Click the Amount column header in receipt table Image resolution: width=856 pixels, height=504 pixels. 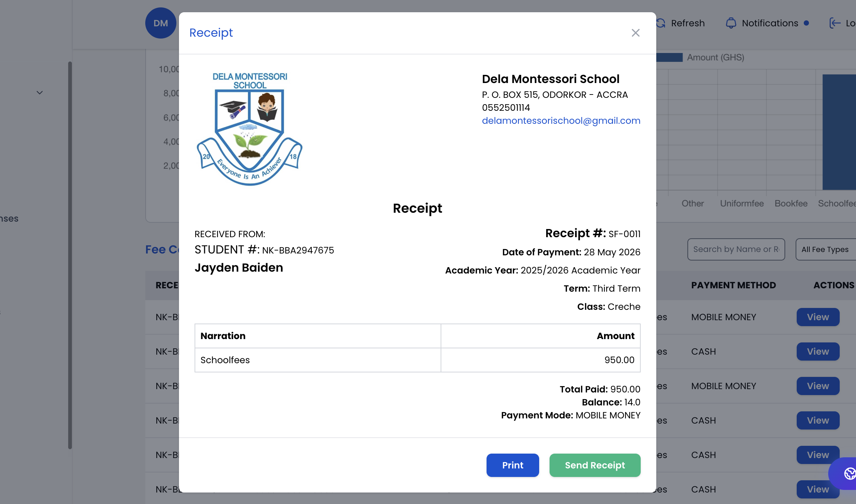coord(540,336)
